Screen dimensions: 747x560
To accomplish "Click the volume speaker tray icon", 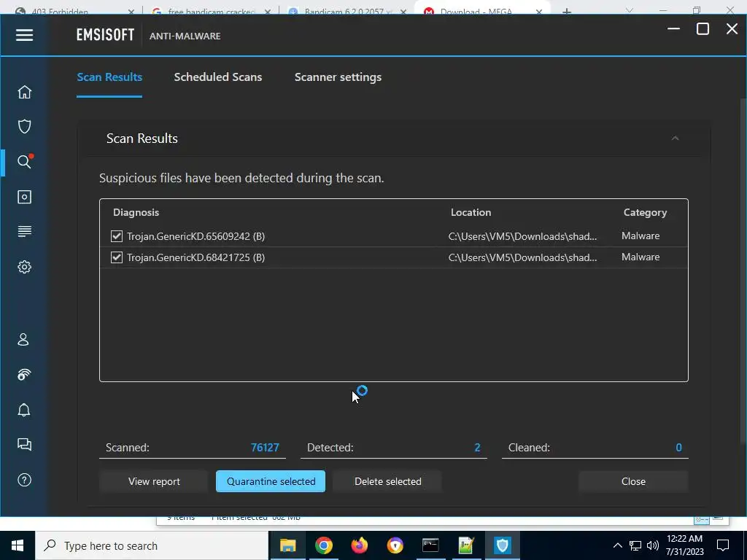I will pos(653,545).
